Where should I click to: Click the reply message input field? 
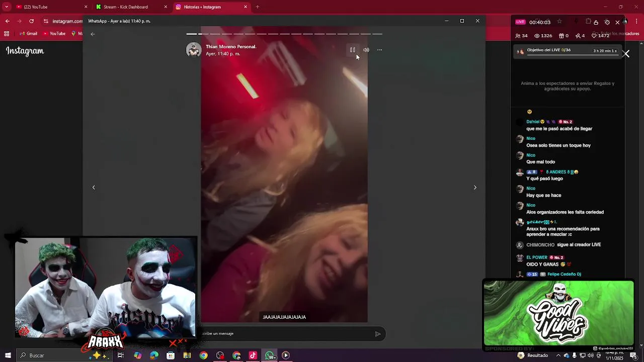click(284, 333)
